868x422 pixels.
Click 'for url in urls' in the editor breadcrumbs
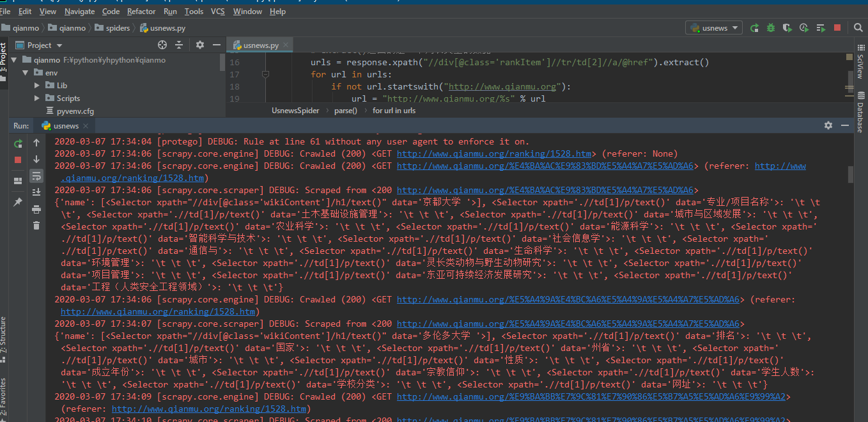click(x=394, y=111)
